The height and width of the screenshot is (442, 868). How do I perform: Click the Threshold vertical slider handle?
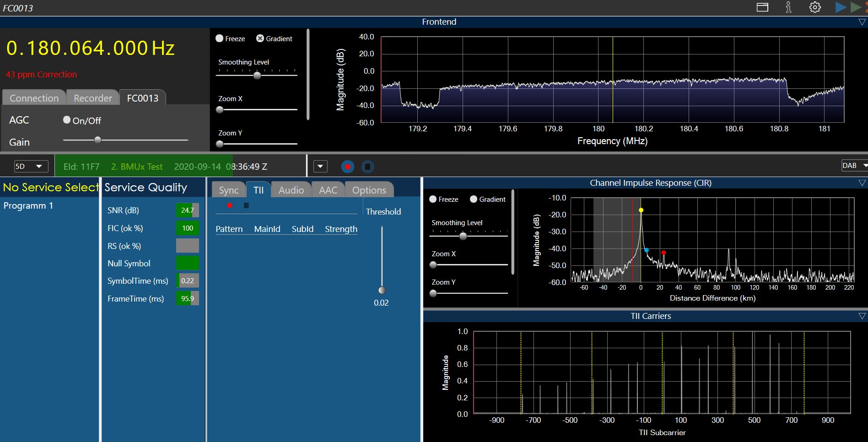(x=382, y=290)
